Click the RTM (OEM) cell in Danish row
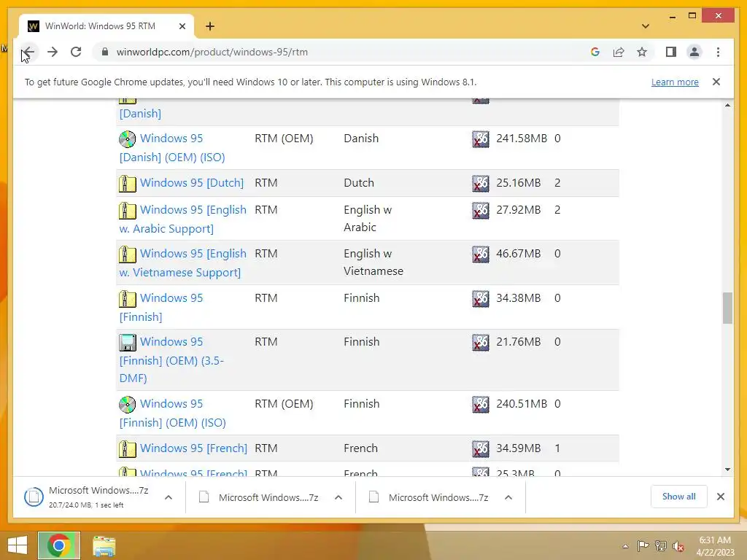 (284, 138)
